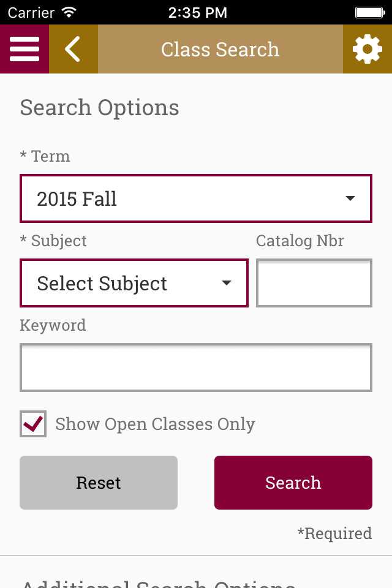Expand the Select Subject dropdown

(134, 283)
